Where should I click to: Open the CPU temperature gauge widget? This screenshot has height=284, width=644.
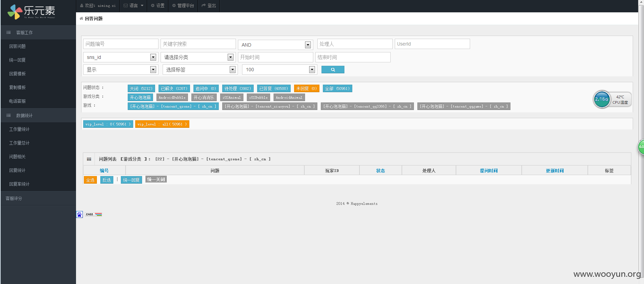613,99
